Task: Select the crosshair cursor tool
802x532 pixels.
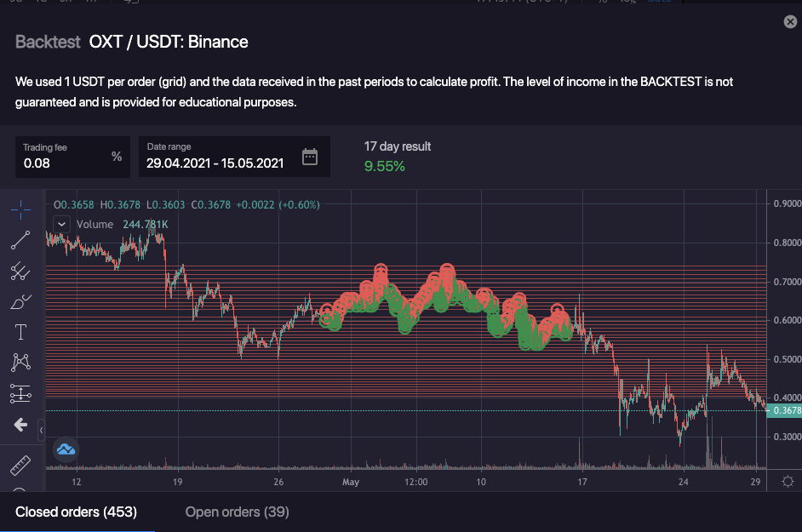Action: (20, 209)
